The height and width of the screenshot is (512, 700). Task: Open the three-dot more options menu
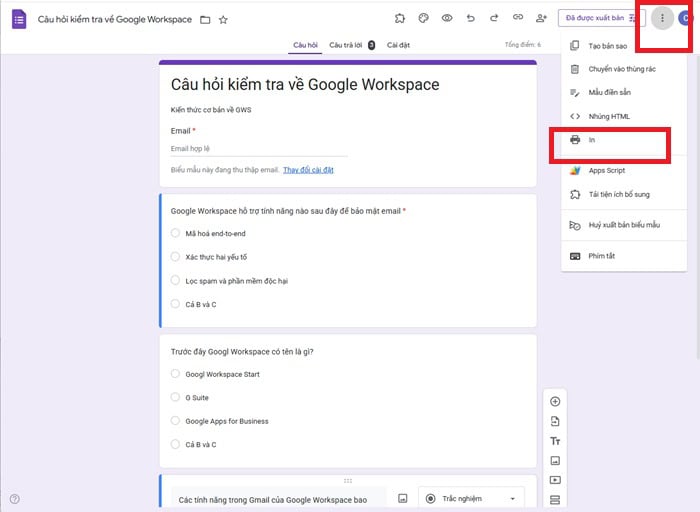[x=662, y=18]
